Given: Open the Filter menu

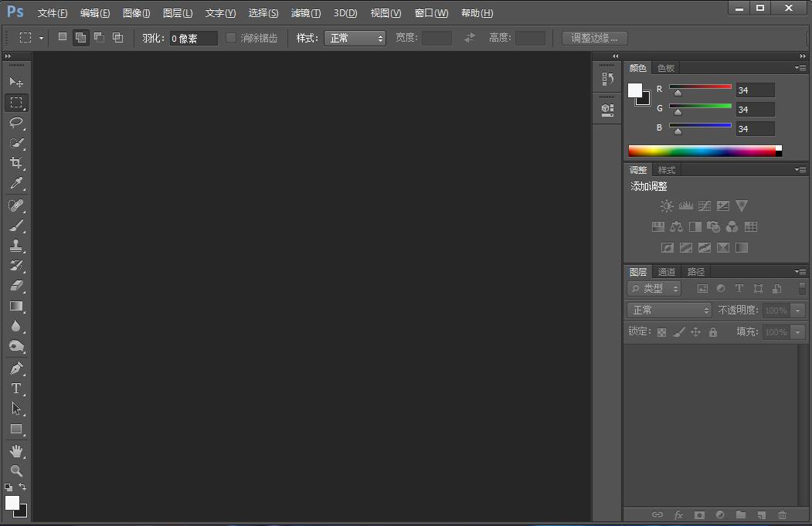Looking at the screenshot, I should (305, 13).
